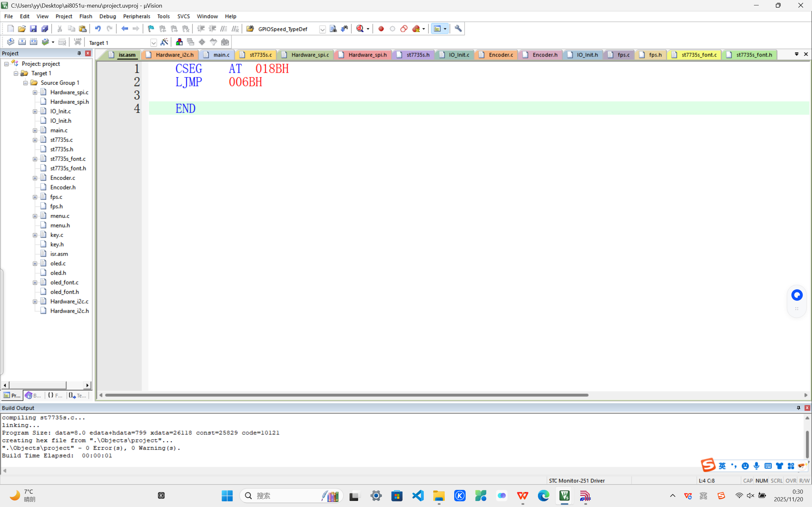
Task: Open Configuration wrench icon
Action: point(458,29)
